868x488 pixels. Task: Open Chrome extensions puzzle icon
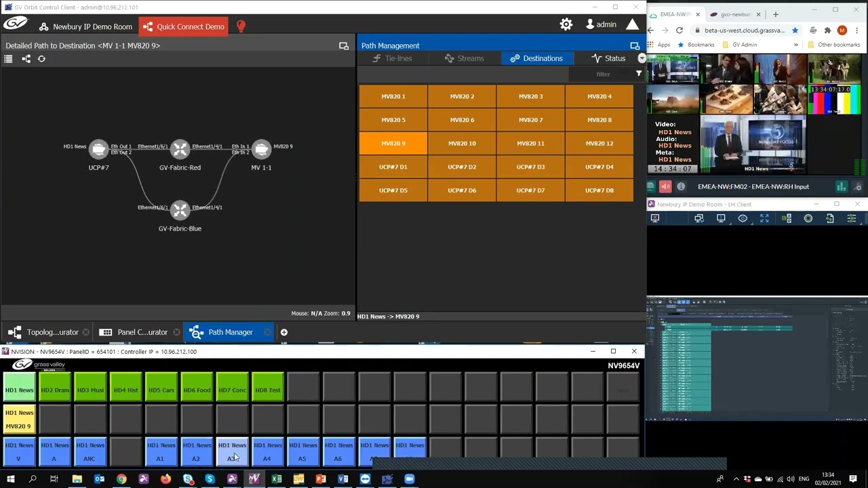tap(827, 30)
